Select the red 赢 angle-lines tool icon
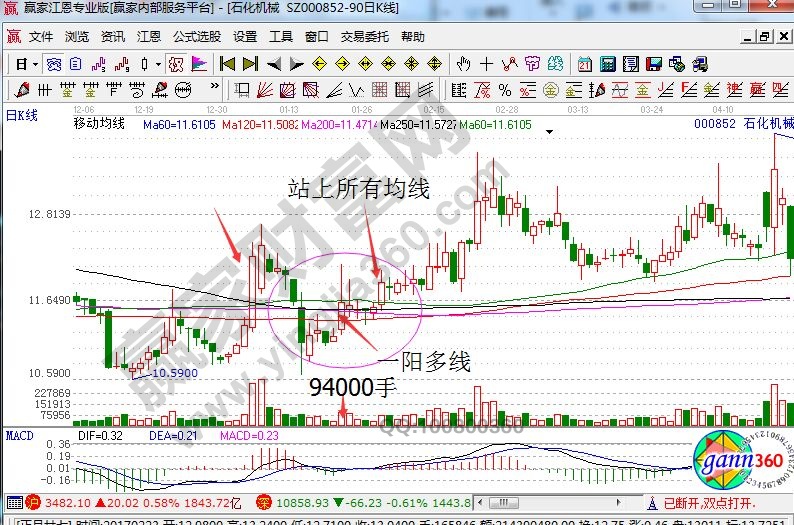 [x=757, y=90]
